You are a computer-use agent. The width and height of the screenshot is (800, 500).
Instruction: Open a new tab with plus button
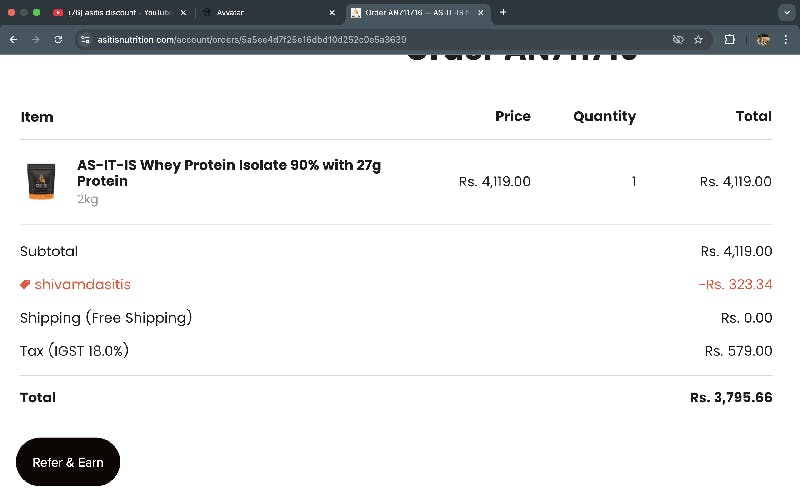503,12
